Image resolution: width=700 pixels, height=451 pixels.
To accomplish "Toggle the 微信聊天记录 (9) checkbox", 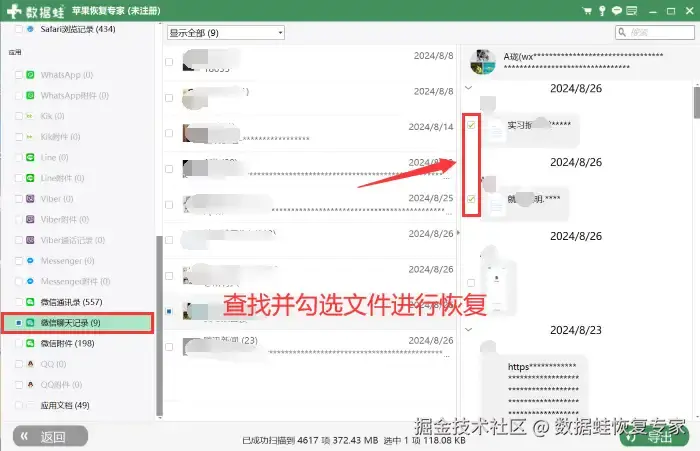I will click(19, 322).
